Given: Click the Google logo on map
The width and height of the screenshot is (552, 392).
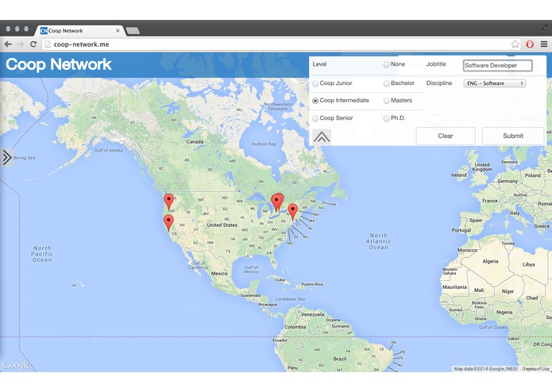Looking at the screenshot, I should (16, 365).
